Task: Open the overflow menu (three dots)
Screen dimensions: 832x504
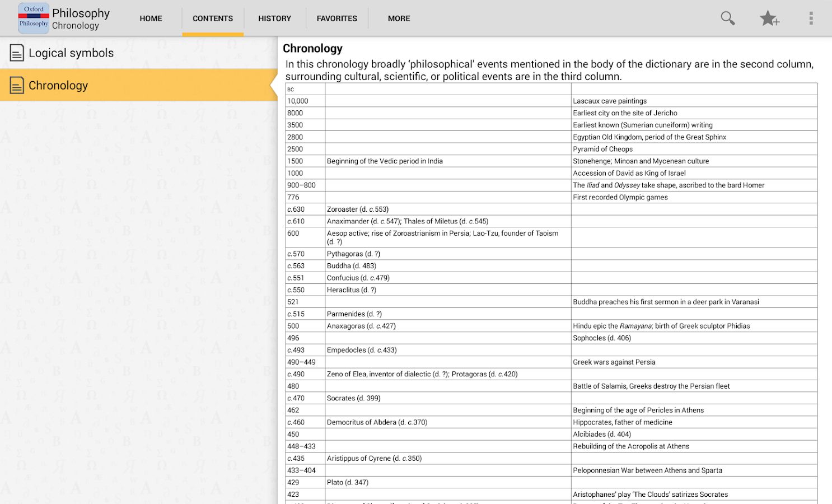Action: pos(811,18)
